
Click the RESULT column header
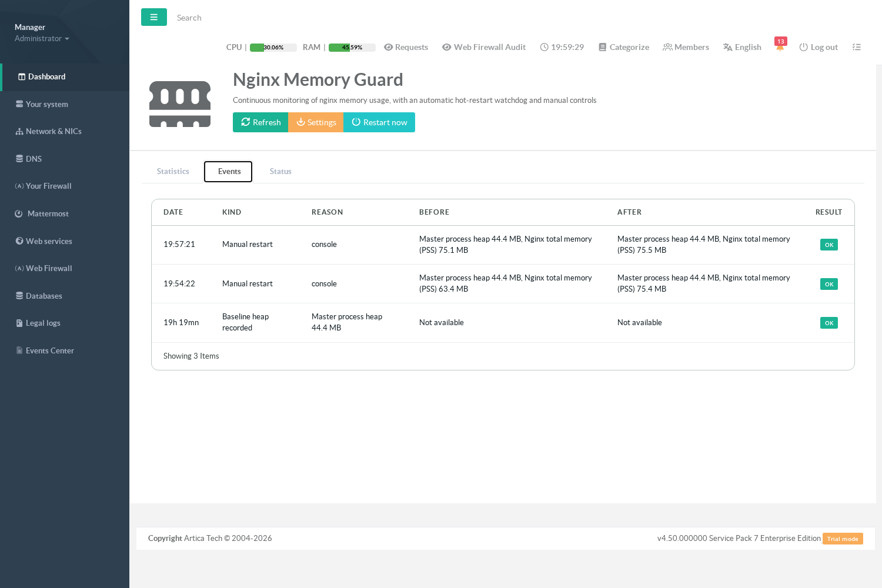[828, 212]
